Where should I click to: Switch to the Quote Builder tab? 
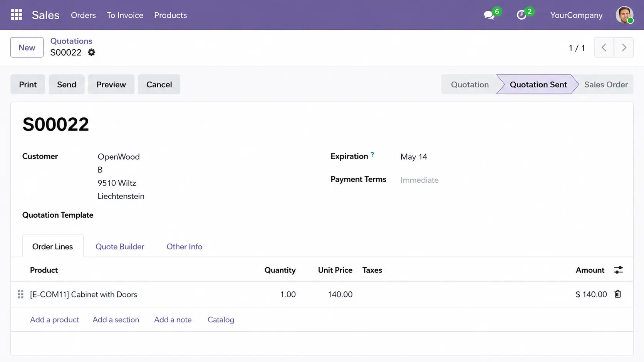point(120,247)
